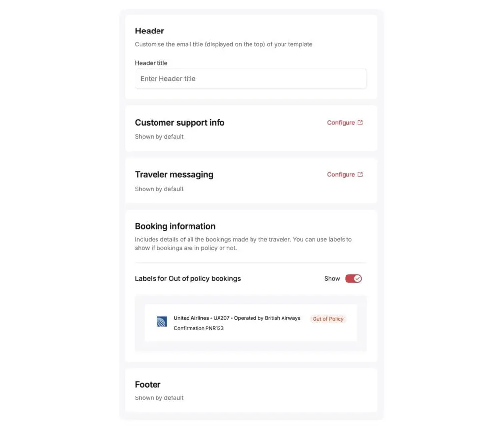Viewport: 504px width, 429px height.
Task: Click the checkmark icon inside the Show toggle
Action: point(357,278)
